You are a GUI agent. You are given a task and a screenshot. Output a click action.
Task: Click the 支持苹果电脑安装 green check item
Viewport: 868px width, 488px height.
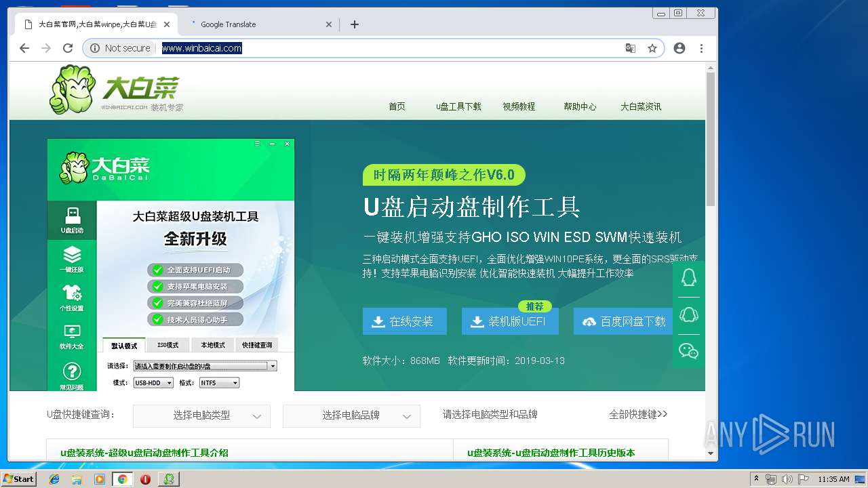coord(197,286)
